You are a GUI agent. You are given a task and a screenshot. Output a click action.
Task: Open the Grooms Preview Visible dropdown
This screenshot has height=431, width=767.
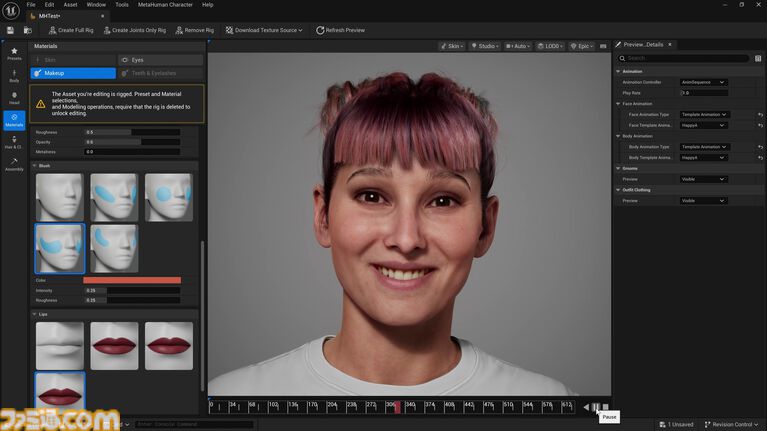tap(703, 179)
